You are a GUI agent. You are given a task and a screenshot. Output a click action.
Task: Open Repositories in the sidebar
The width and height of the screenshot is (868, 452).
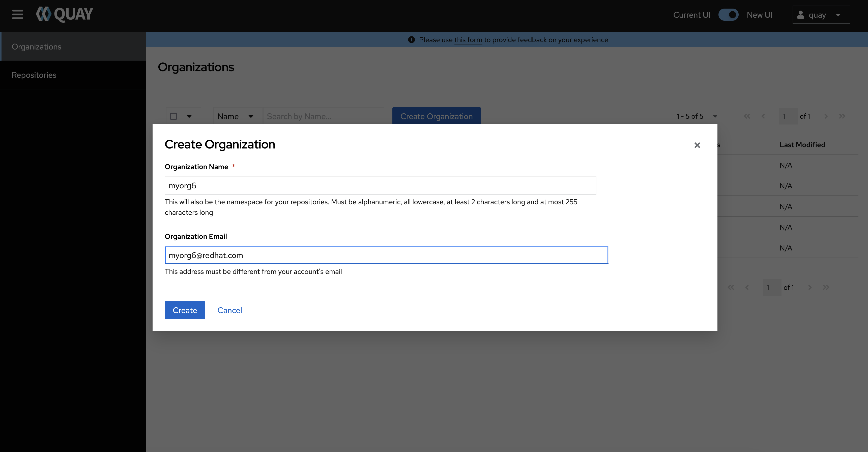[34, 75]
